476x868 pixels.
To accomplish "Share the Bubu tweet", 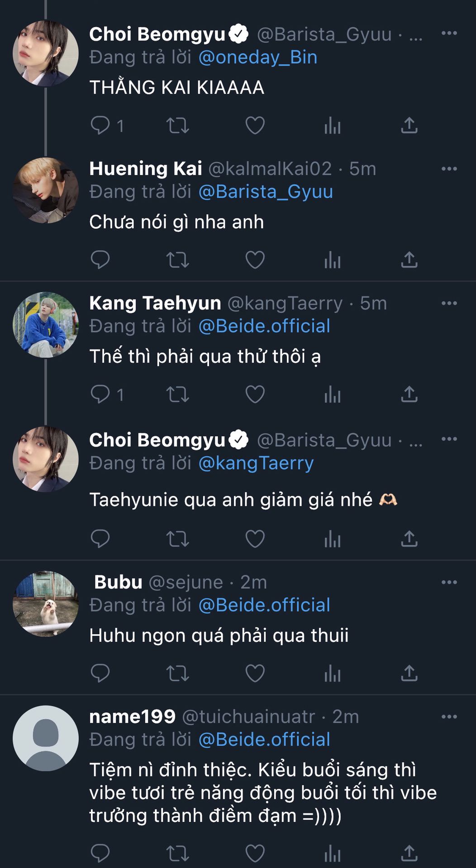I will point(409,673).
